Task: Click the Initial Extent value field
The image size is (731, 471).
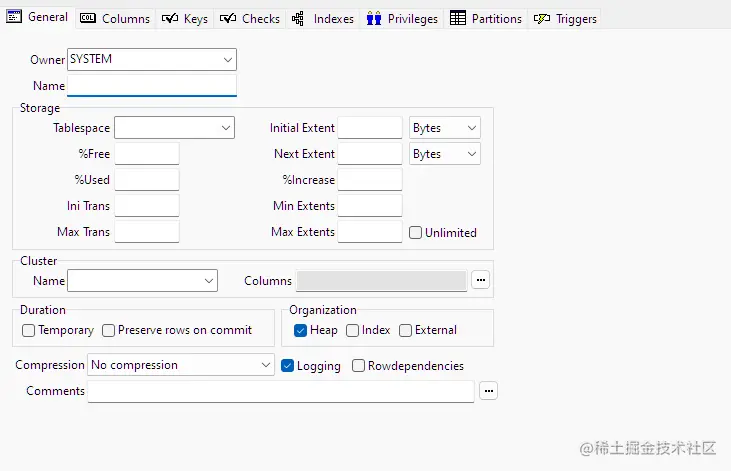Action: (x=370, y=128)
